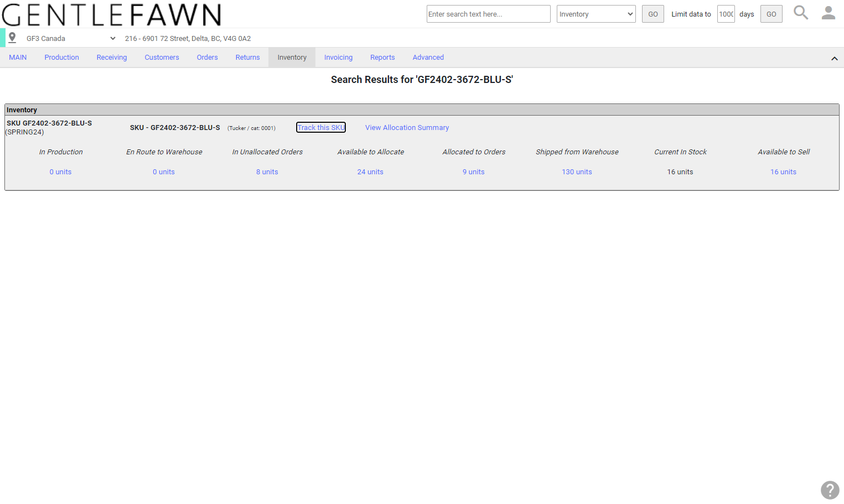The width and height of the screenshot is (844, 504).
Task: Click the GO button after days limit
Action: pos(771,14)
